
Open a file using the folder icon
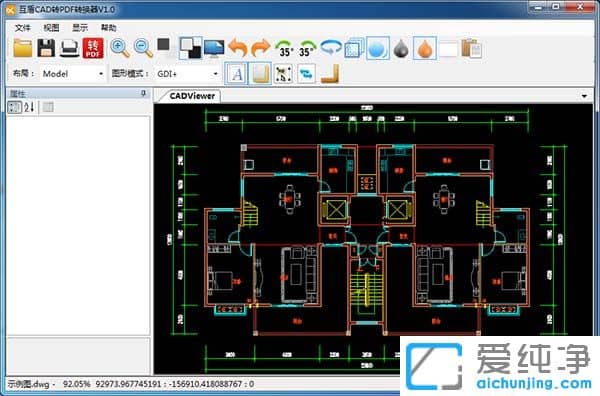[23, 48]
